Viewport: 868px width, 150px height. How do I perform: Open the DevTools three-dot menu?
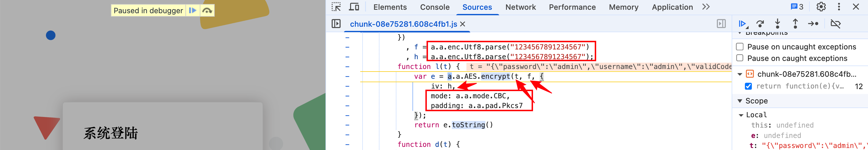pyautogui.click(x=839, y=7)
